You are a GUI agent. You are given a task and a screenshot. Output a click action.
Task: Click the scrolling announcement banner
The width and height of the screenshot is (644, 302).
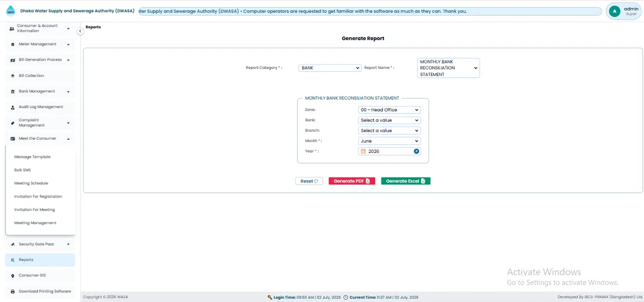tap(369, 11)
